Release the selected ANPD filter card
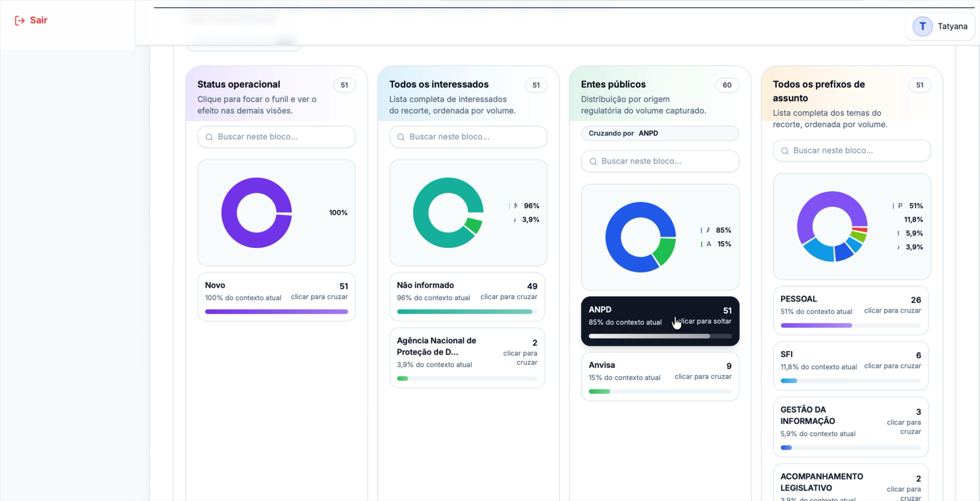 (660, 321)
